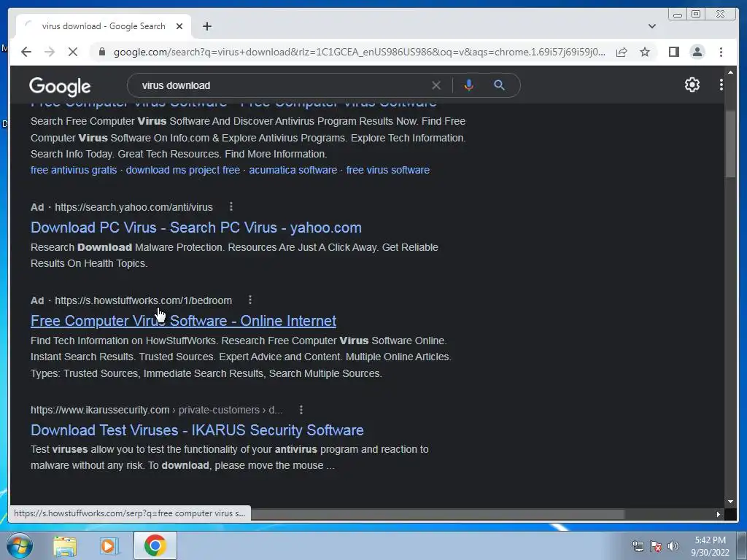Stop loading the page

[73, 52]
